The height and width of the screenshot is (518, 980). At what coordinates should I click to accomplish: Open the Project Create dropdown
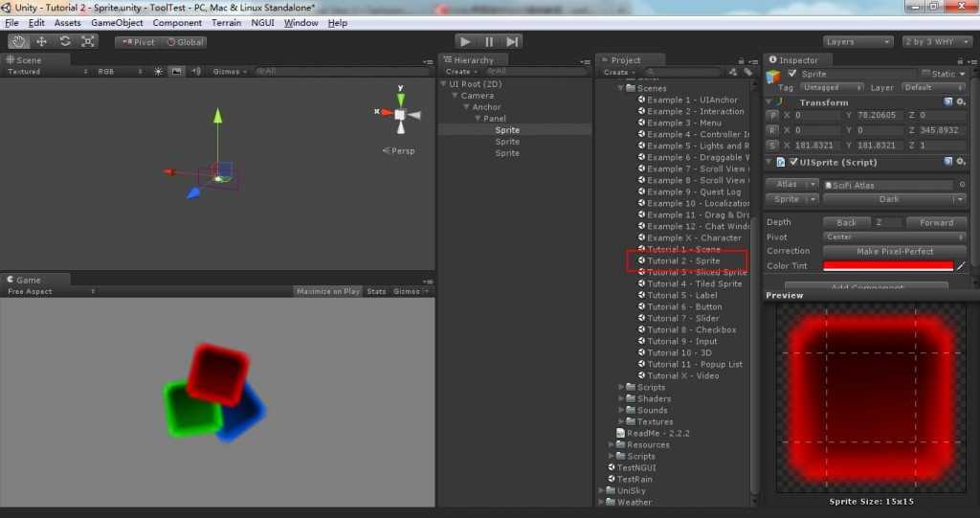pyautogui.click(x=619, y=72)
